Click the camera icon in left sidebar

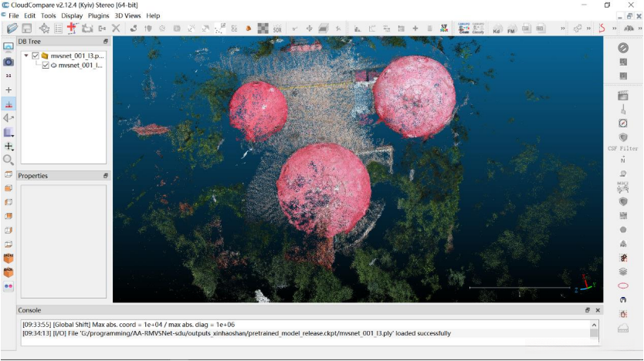tap(8, 62)
